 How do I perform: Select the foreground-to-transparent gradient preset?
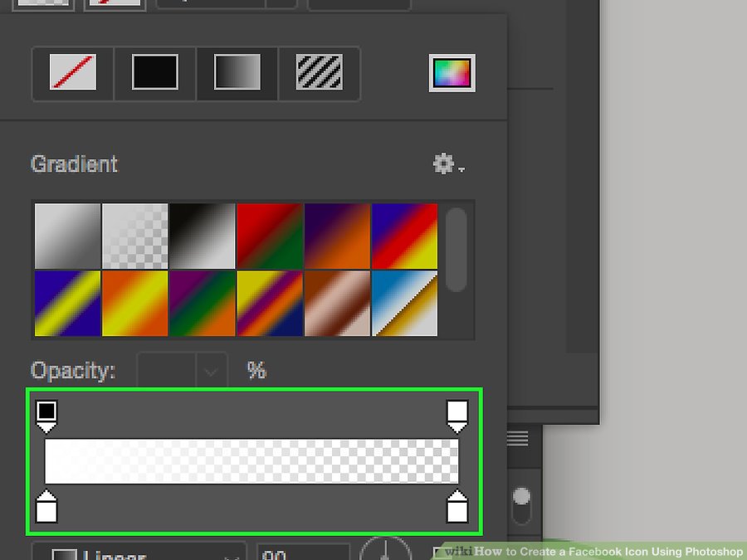(x=134, y=236)
